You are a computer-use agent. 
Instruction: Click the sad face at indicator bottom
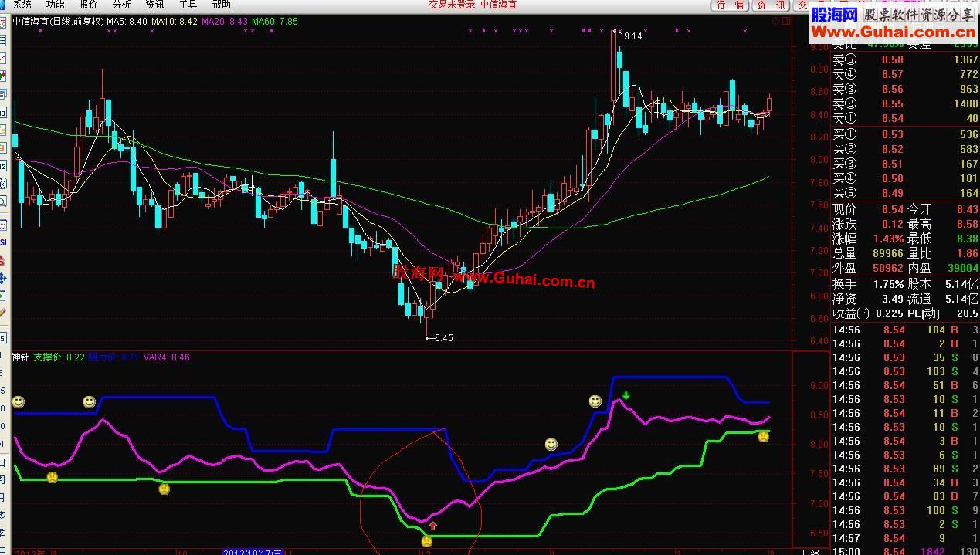coord(427,541)
